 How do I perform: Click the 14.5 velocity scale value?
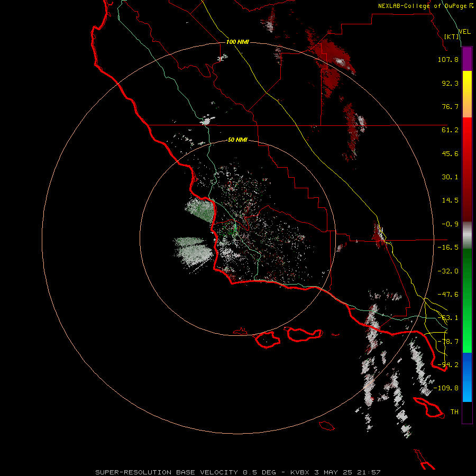coord(450,200)
